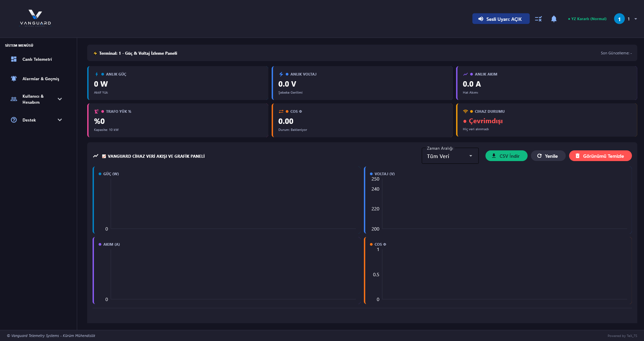The width and height of the screenshot is (644, 341).
Task: Click the 0 W power value
Action: click(x=101, y=84)
